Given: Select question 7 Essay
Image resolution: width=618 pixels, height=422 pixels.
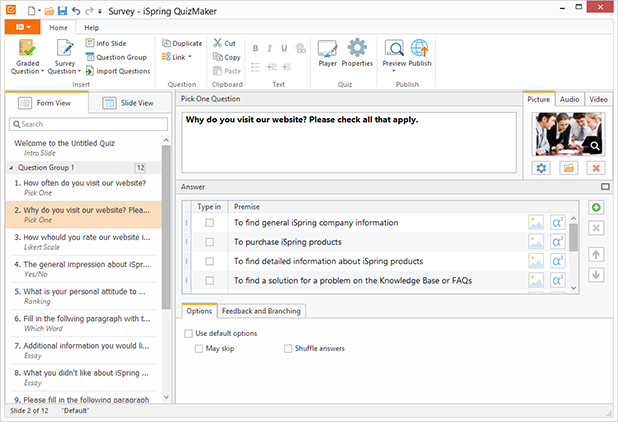Looking at the screenshot, I should pyautogui.click(x=83, y=350).
